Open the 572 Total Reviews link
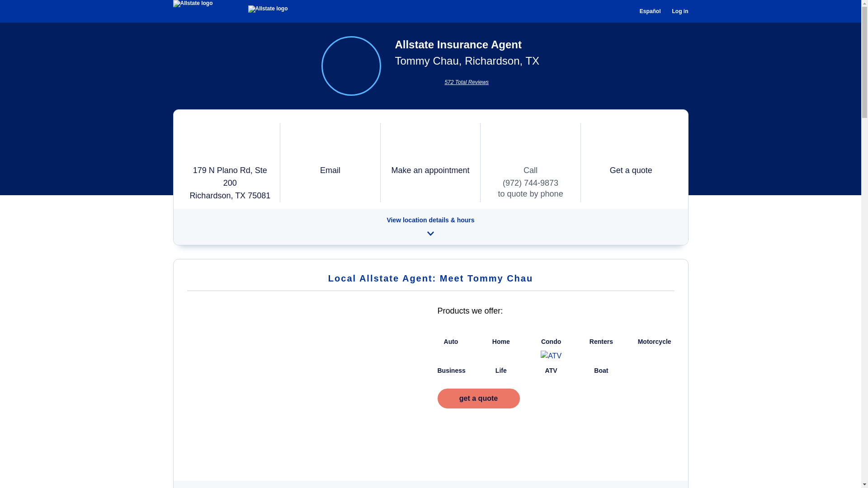This screenshot has width=868, height=488. 466,82
